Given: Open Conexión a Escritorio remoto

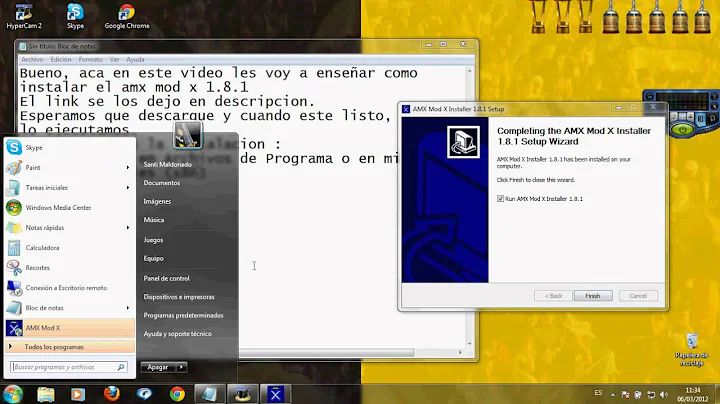Looking at the screenshot, I should (x=69, y=288).
